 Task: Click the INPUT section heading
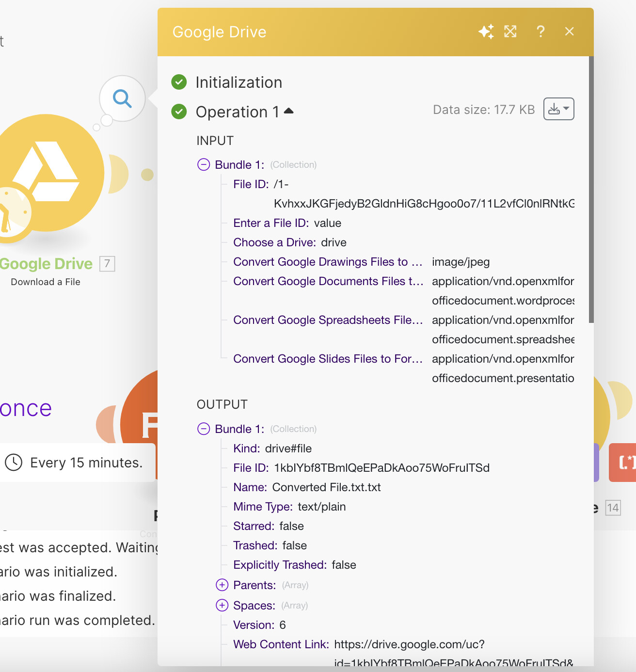(215, 141)
